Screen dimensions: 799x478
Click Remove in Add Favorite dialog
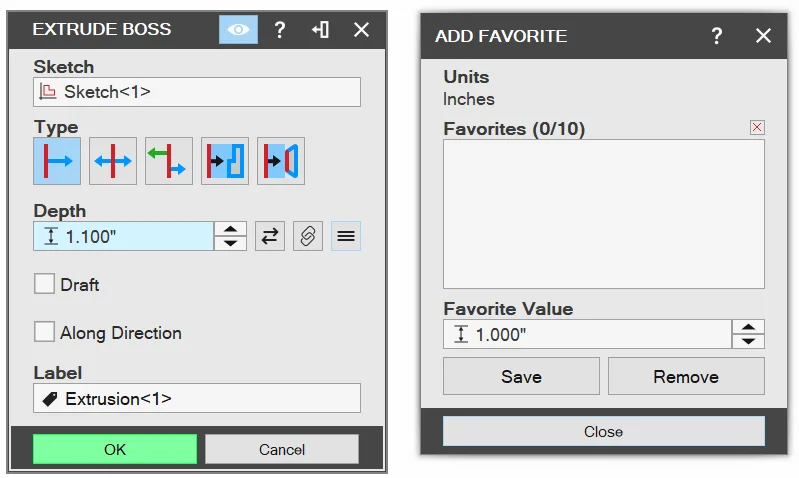(x=686, y=376)
